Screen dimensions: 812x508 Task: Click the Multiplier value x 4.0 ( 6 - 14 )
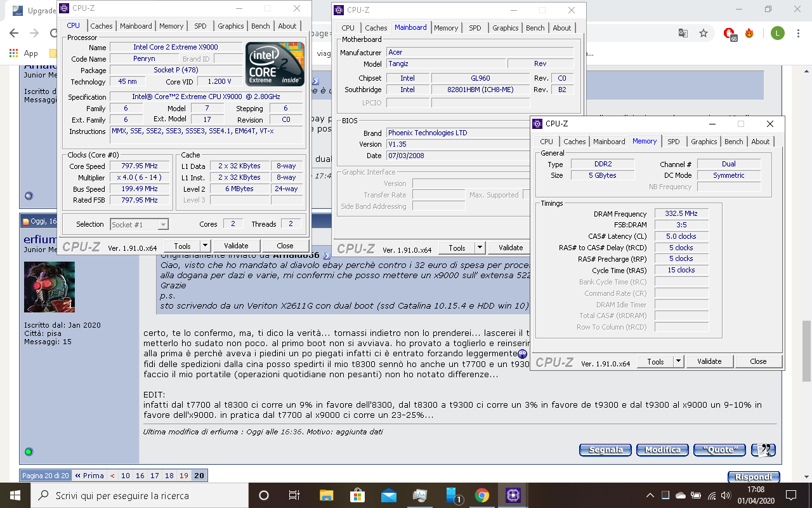[x=140, y=177]
